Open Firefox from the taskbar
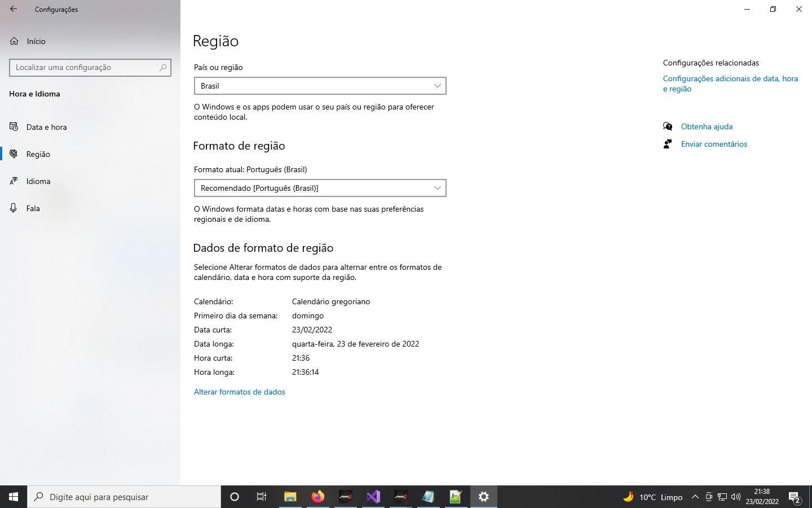The image size is (812, 508). pos(318,497)
